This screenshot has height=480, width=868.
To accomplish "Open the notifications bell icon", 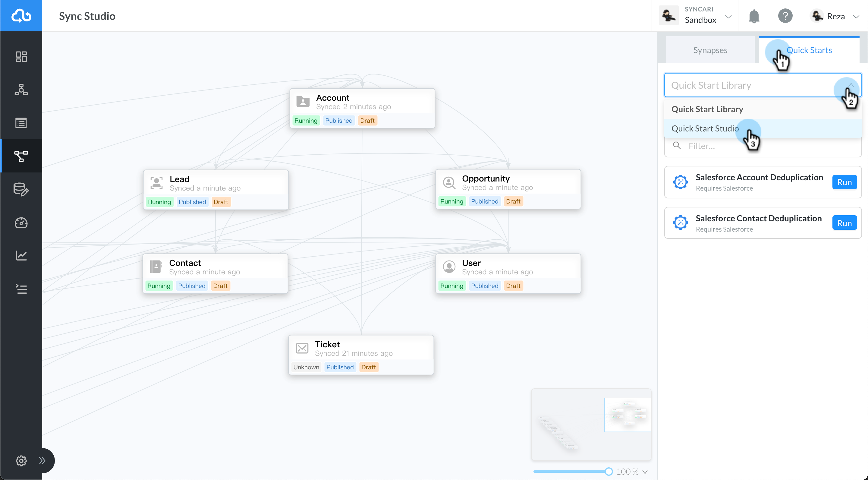I will click(x=754, y=16).
